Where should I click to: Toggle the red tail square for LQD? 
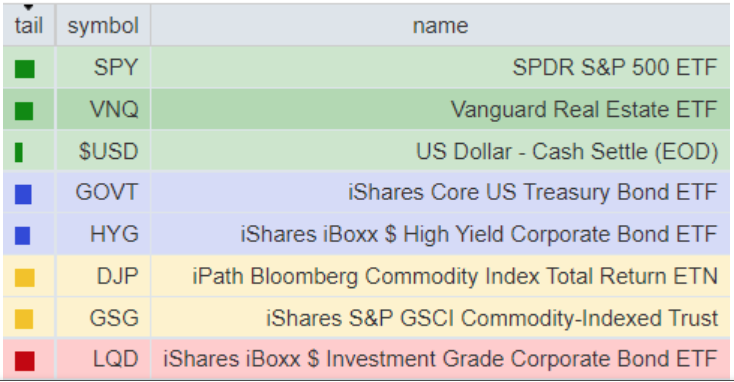point(24,360)
